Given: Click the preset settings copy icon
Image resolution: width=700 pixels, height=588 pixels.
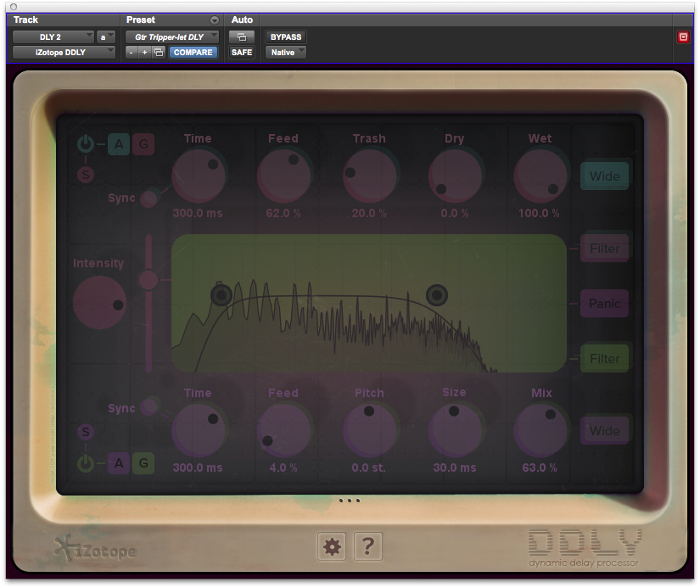Looking at the screenshot, I should tap(159, 53).
